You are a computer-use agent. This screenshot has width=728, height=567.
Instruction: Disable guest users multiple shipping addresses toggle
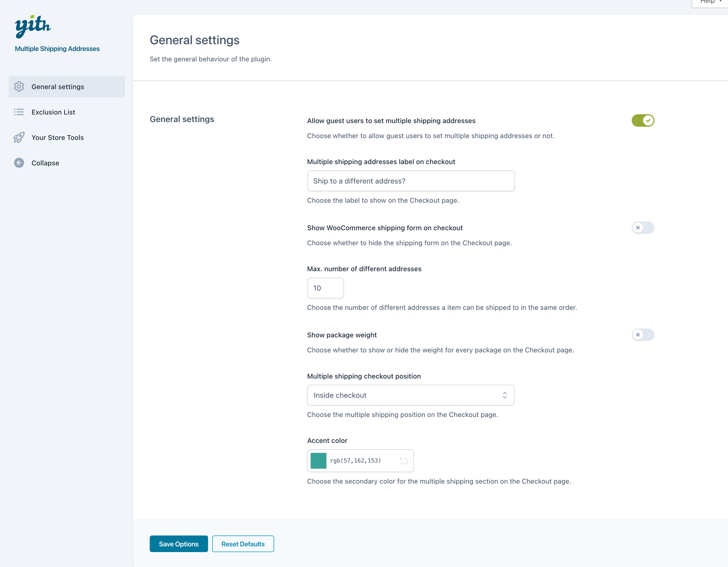(x=643, y=121)
